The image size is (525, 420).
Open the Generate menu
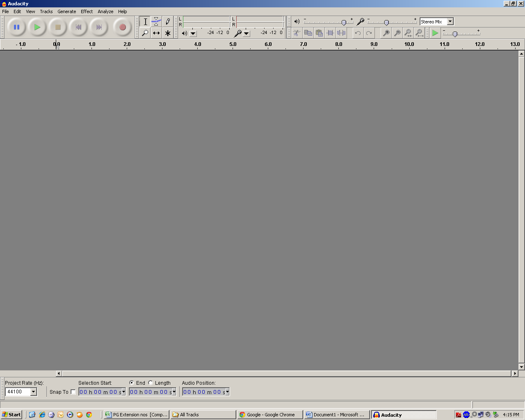pos(67,11)
